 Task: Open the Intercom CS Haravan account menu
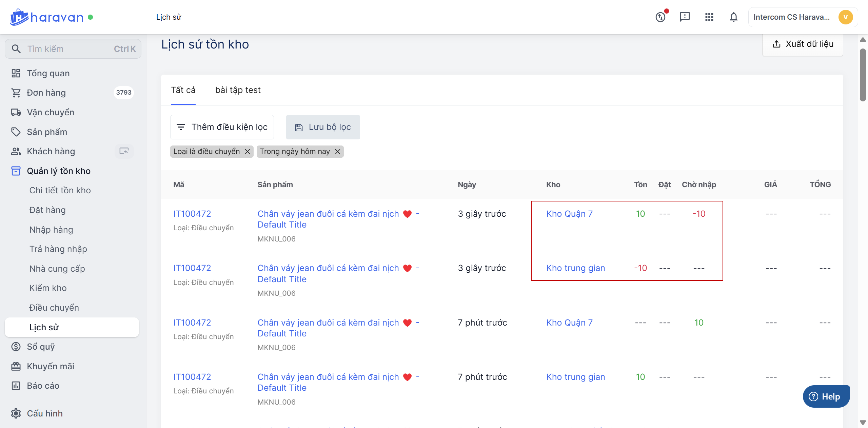[802, 17]
